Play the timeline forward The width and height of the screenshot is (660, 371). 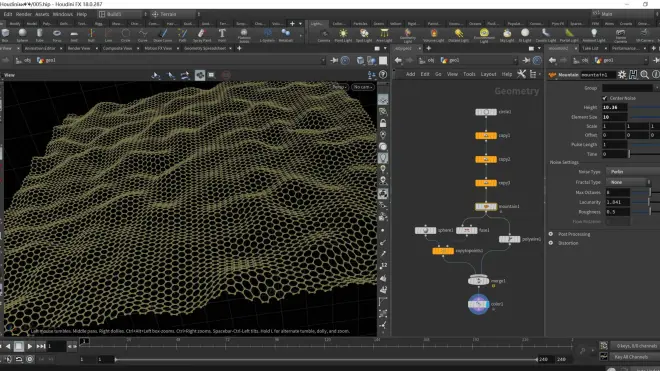[x=29, y=346]
